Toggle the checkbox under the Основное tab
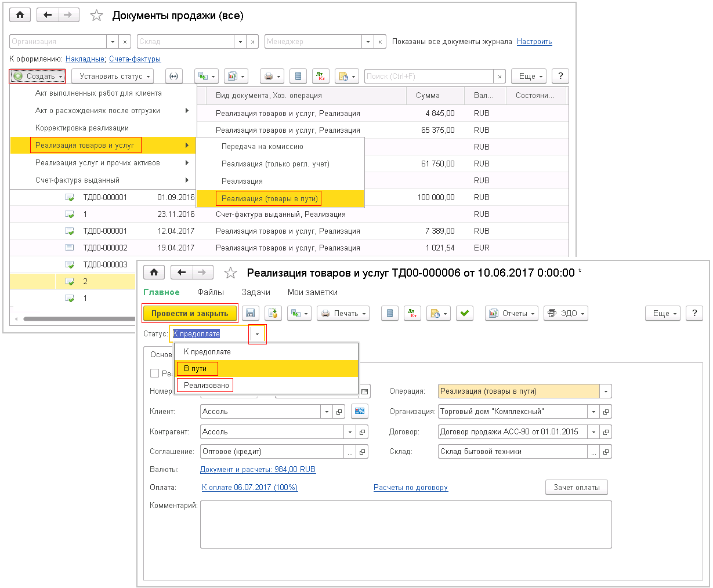713x588 pixels. pyautogui.click(x=155, y=373)
